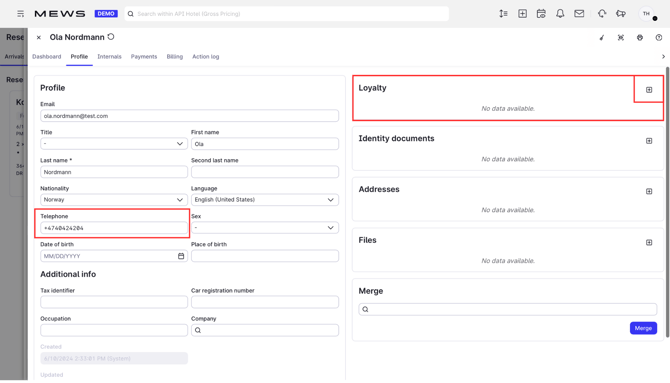
Task: Click the Email input field
Action: (189, 116)
